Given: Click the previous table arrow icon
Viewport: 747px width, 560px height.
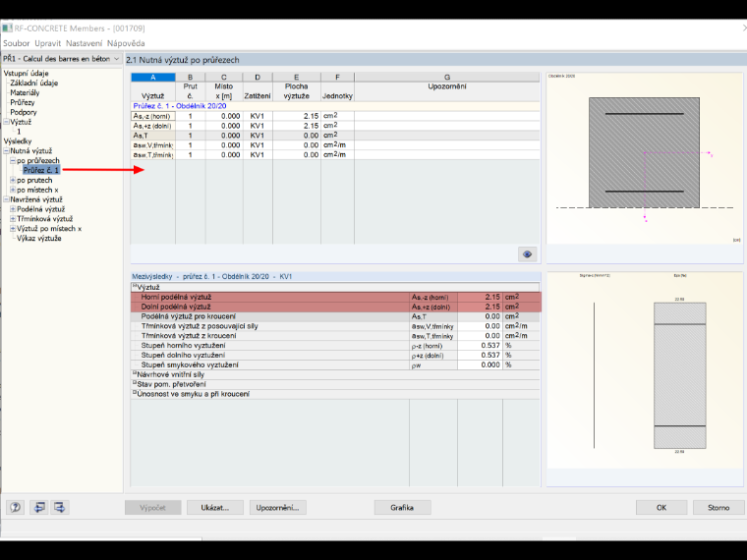Looking at the screenshot, I should pyautogui.click(x=39, y=507).
